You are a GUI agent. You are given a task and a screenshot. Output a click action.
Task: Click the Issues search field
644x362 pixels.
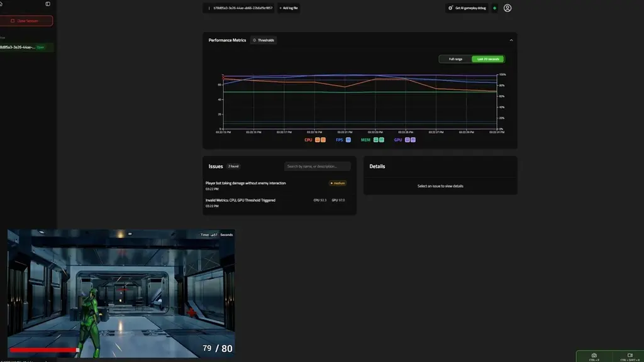(318, 166)
